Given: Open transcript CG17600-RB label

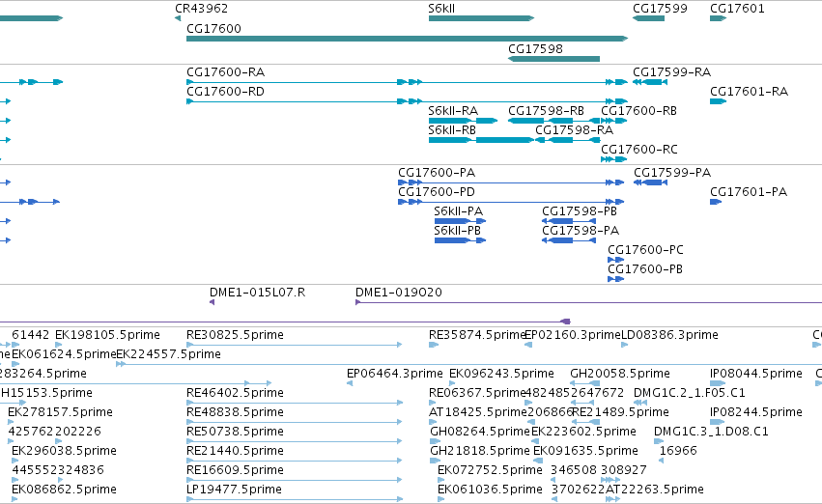Looking at the screenshot, I should [x=638, y=110].
